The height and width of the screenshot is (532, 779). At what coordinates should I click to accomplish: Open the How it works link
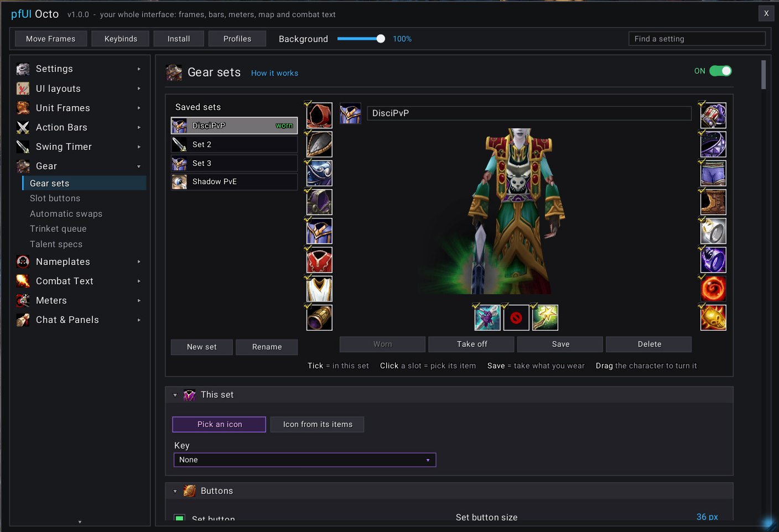click(x=274, y=73)
